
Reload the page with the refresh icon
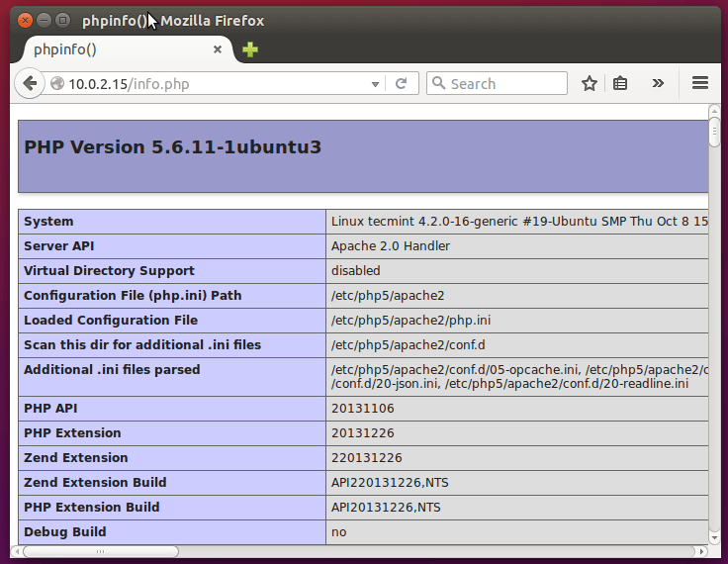pyautogui.click(x=402, y=84)
